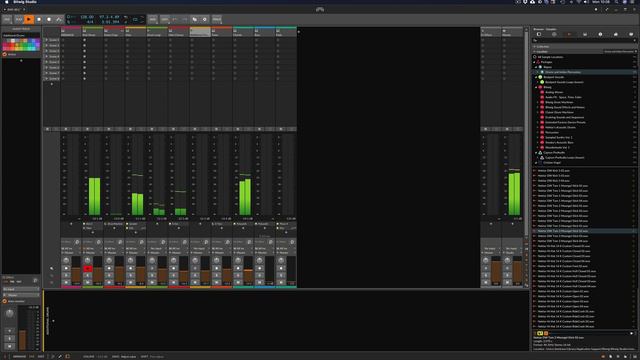Select the highlighted sample file in the browser list
The width and height of the screenshot is (640, 360).
point(584,231)
